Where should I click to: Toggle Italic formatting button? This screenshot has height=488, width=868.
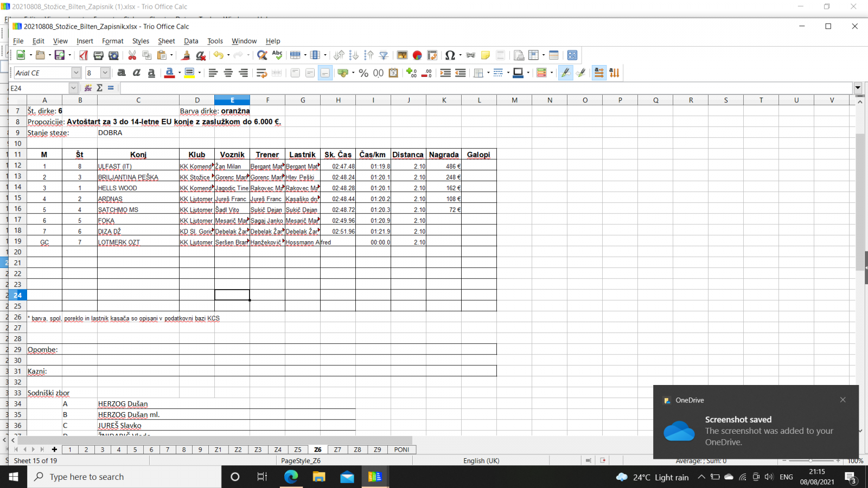coord(137,73)
